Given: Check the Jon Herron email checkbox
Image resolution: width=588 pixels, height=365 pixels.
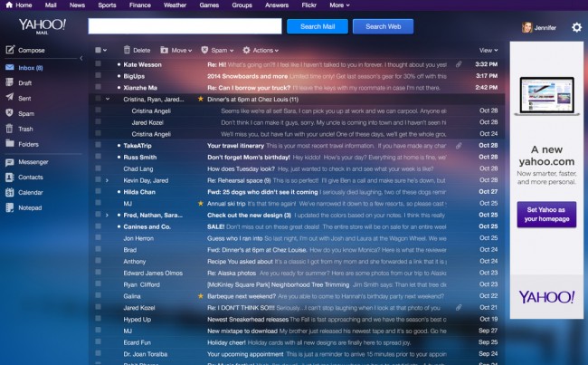Looking at the screenshot, I should pyautogui.click(x=99, y=237).
